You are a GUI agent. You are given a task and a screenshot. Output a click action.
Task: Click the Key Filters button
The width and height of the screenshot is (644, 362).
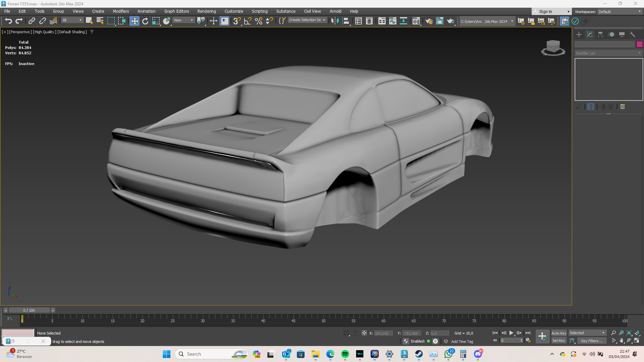(591, 341)
